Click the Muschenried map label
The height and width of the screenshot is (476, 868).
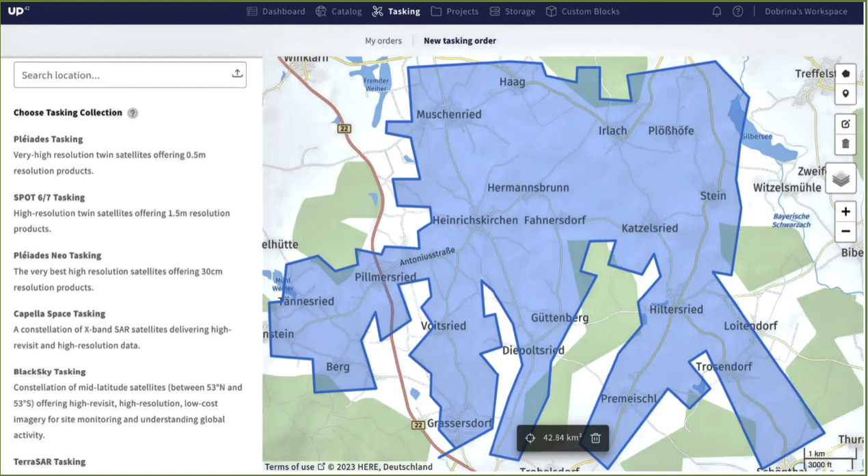pos(449,114)
